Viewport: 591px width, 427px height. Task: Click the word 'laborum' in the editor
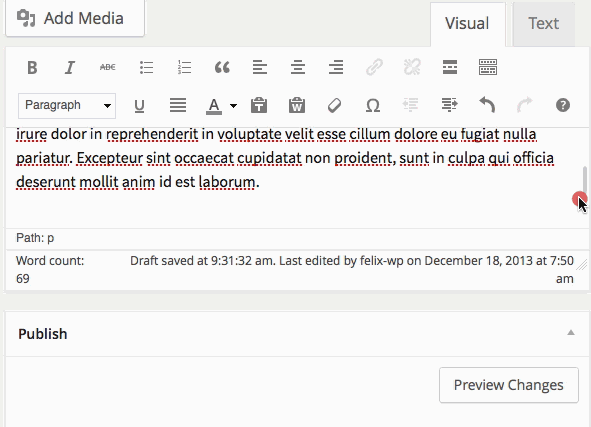pos(227,182)
